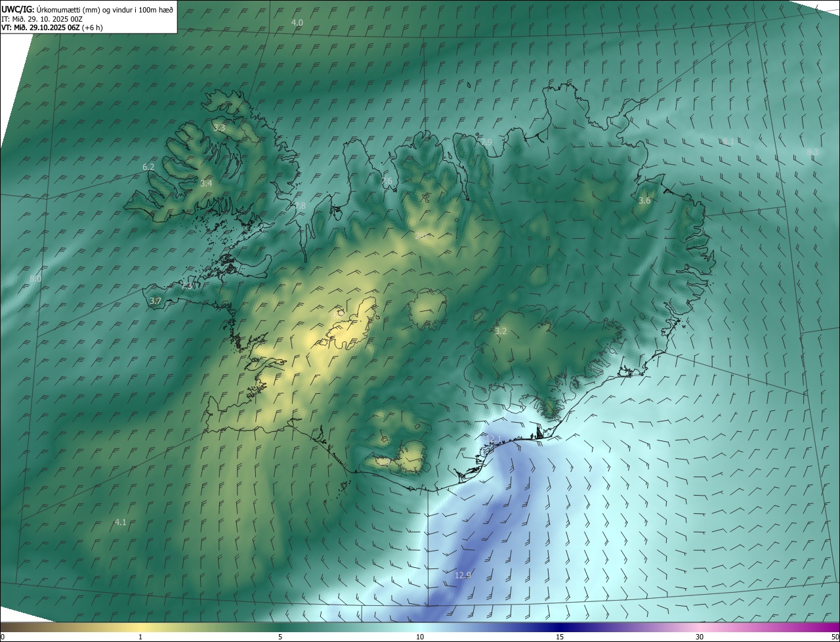The height and width of the screenshot is (642, 840).
Task: Click the colorbar tick labeled 1
Action: pos(140,637)
